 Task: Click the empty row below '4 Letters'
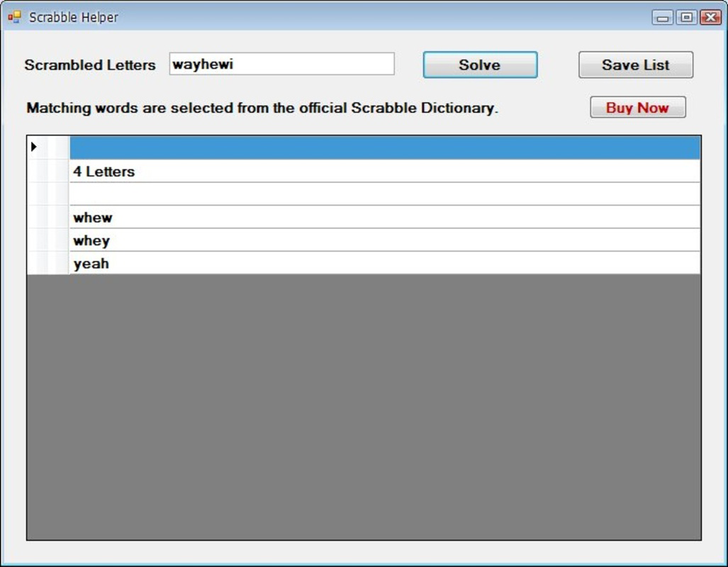385,194
